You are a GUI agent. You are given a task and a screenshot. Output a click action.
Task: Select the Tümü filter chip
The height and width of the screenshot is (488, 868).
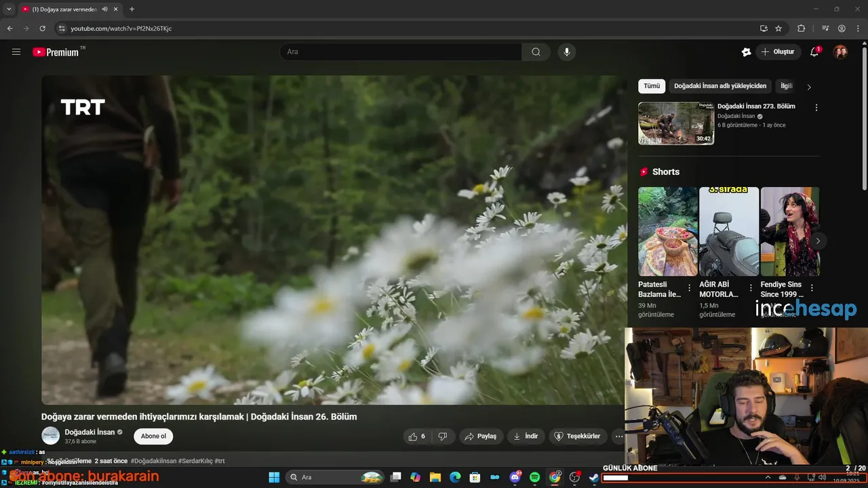pos(652,86)
